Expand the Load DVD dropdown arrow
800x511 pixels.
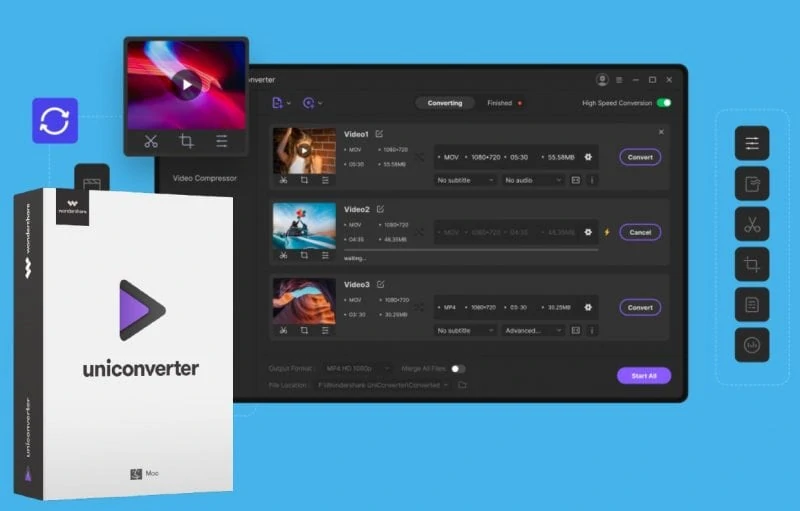(320, 103)
